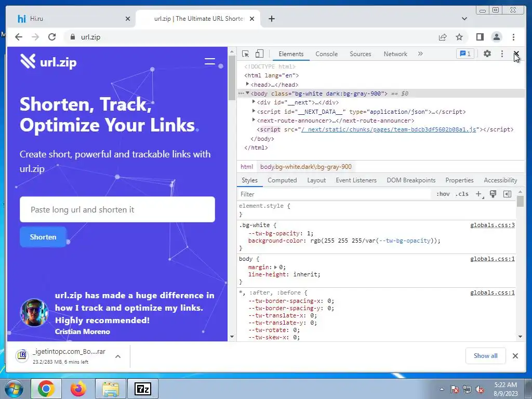Viewport: 532px width, 399px height.
Task: Open the Event Listeners tab
Action: click(356, 180)
